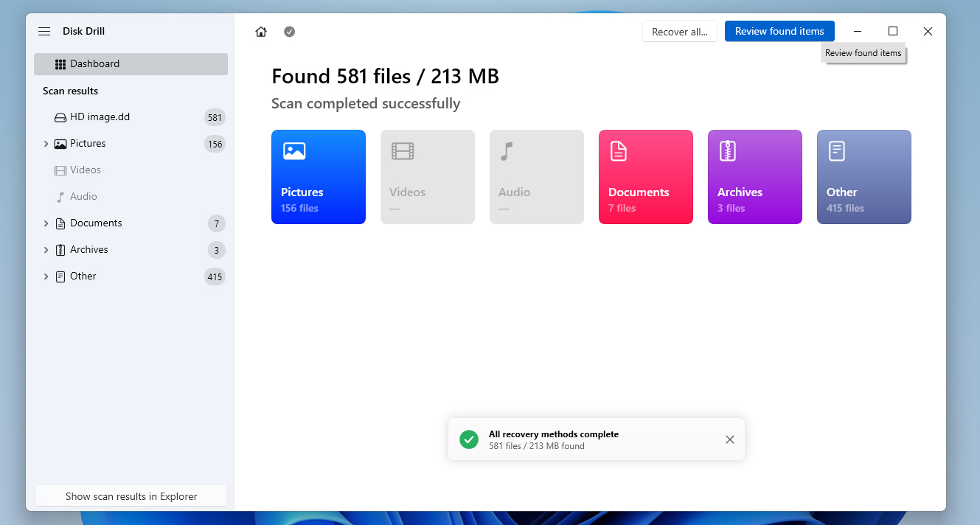Dismiss the recovery complete notification
The width and height of the screenshot is (980, 525).
tap(730, 439)
